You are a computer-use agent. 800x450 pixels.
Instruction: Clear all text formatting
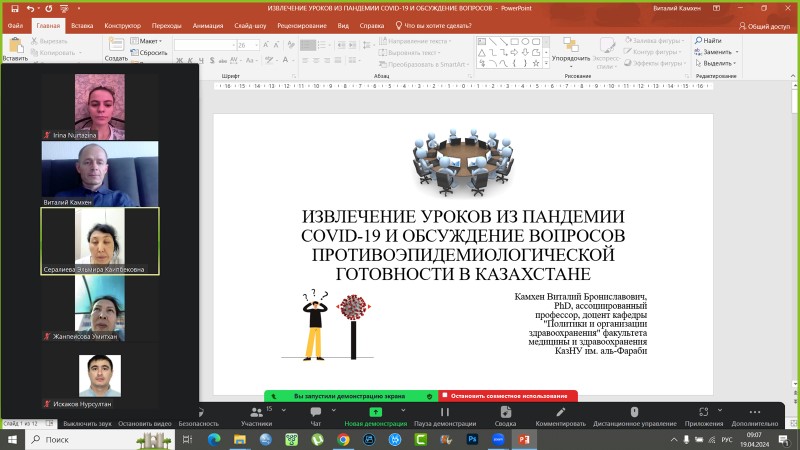(291, 45)
